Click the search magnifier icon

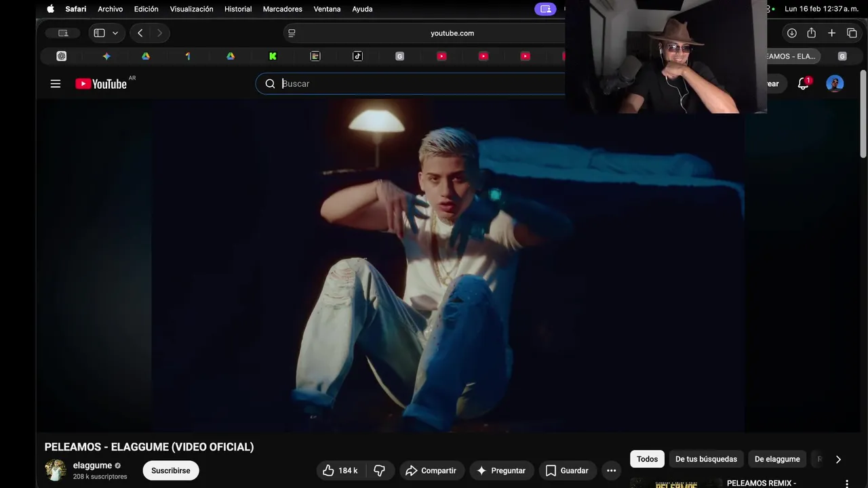coord(270,83)
